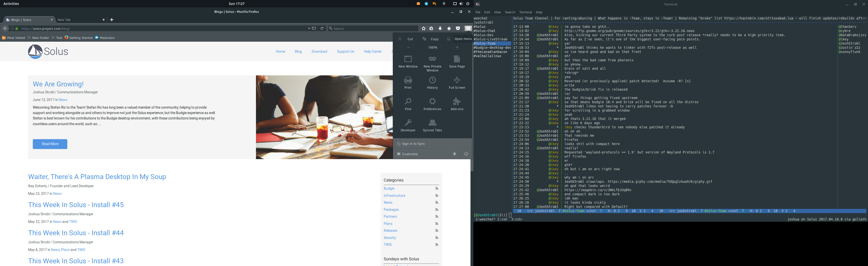Screen dimensions: 868x266
Task: Open Developer wrench tools
Action: click(x=408, y=126)
